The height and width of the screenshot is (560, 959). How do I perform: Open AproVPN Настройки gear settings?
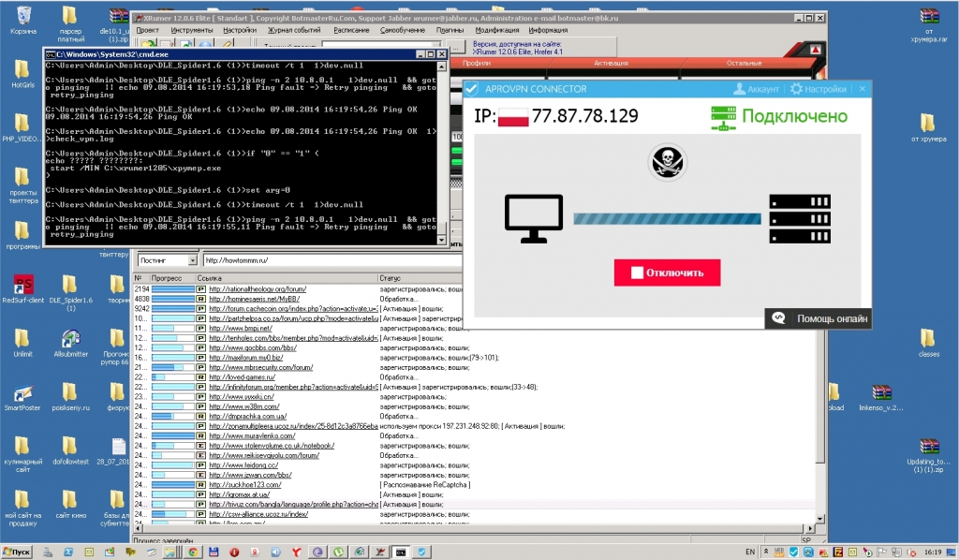tap(818, 89)
